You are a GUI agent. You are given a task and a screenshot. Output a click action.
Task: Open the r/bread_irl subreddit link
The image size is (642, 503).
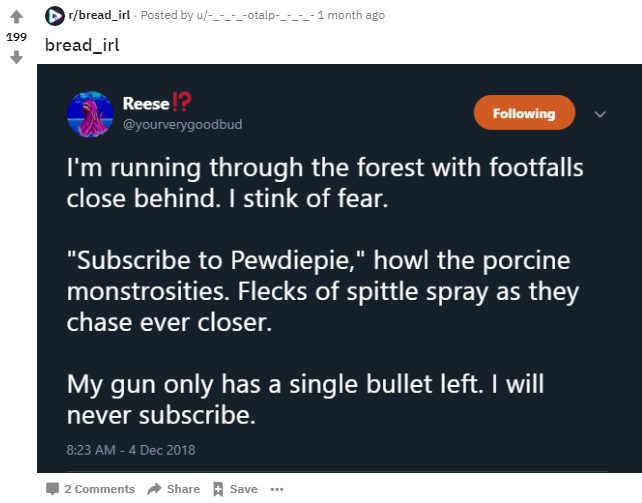[99, 15]
